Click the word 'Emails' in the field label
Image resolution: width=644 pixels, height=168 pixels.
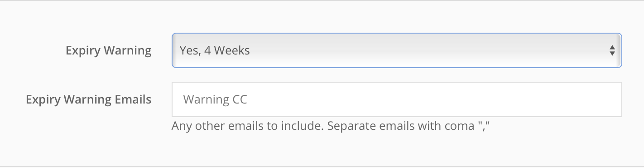pos(132,99)
